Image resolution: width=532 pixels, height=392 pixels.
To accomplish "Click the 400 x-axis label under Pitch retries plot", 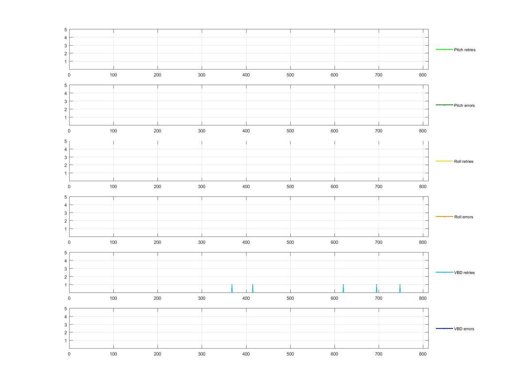I will (x=246, y=75).
